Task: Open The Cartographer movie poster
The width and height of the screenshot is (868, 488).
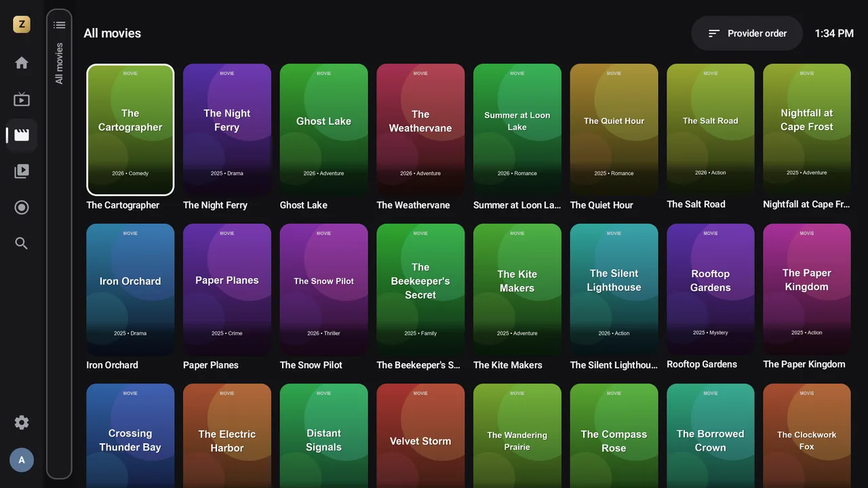Action: [x=130, y=129]
